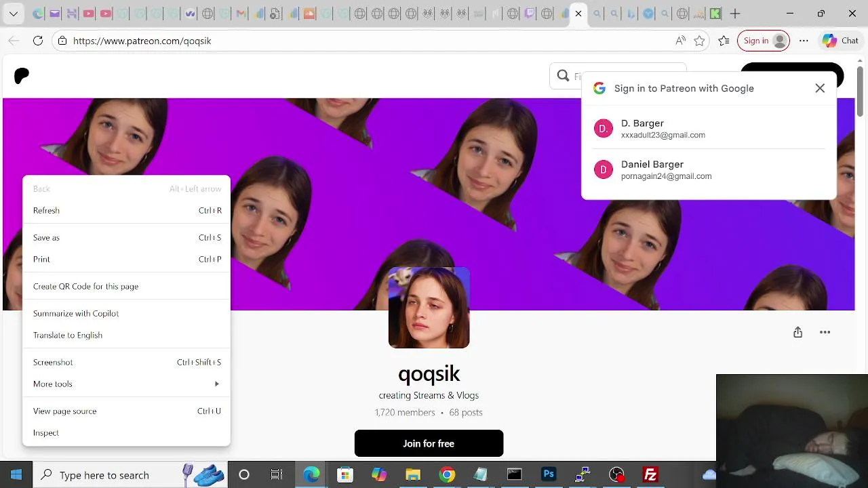This screenshot has width=868, height=488.
Task: Open a new browser tab
Action: (x=735, y=14)
